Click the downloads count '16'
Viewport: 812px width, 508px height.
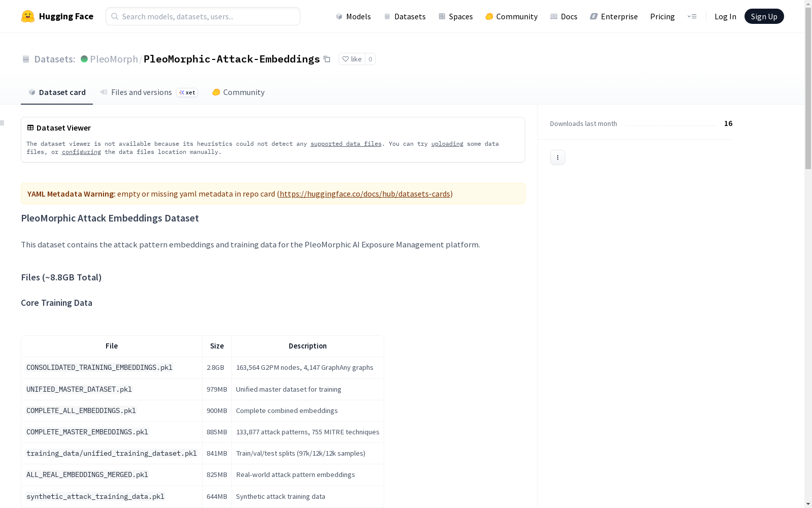(728, 123)
